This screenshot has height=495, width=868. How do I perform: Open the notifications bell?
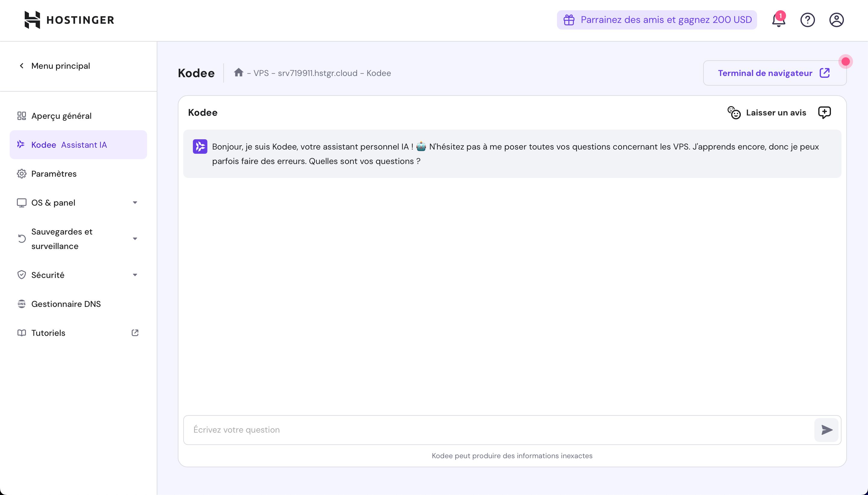[778, 20]
